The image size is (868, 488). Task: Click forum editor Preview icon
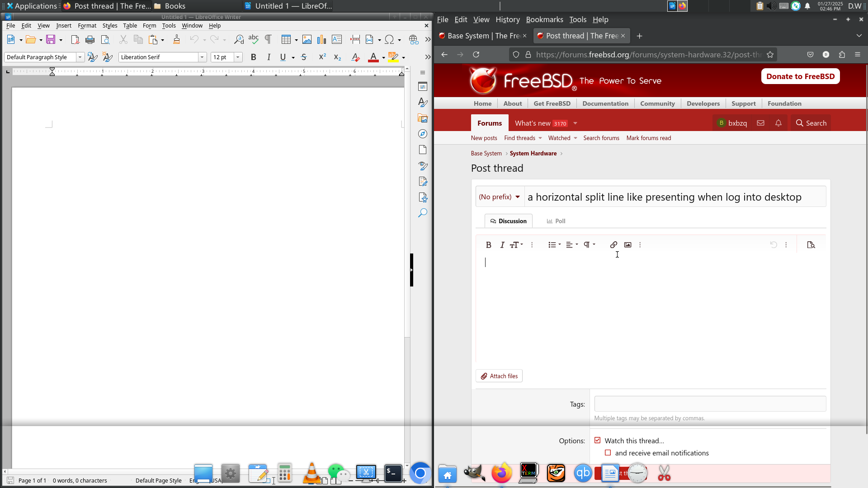(811, 245)
